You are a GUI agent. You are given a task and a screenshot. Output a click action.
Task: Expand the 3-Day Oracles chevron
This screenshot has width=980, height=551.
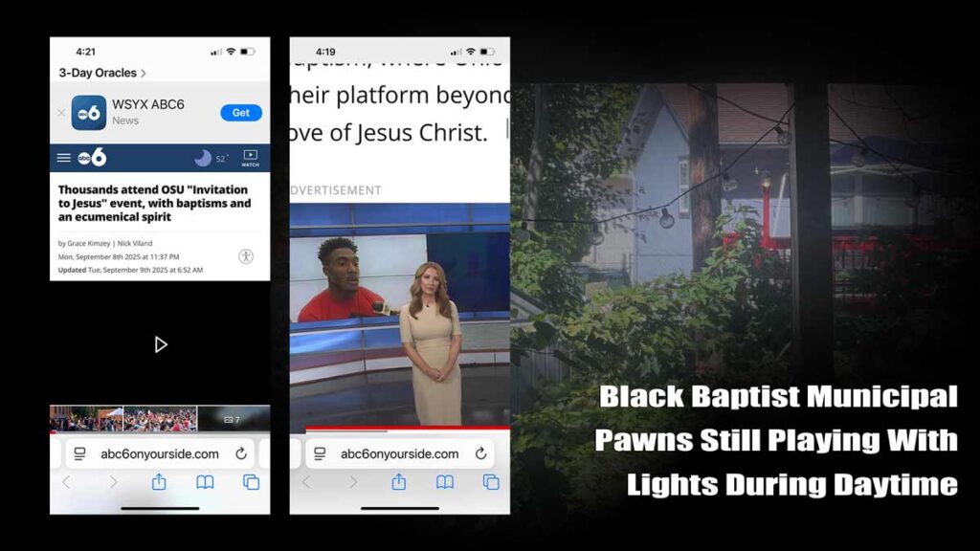coord(144,73)
